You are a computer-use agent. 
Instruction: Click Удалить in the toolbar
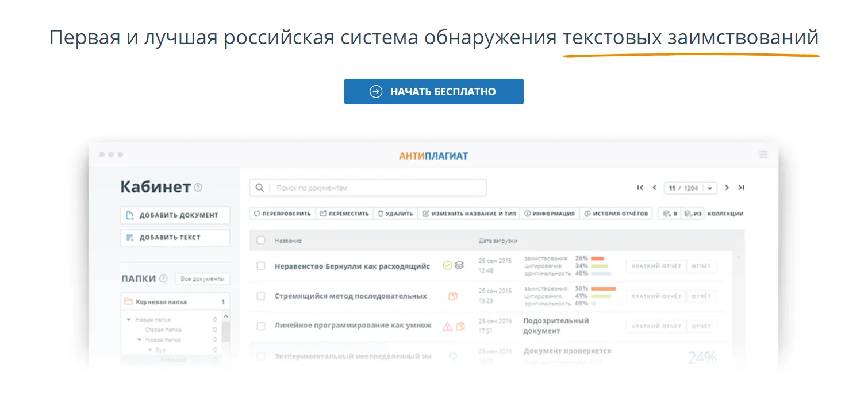pos(395,214)
